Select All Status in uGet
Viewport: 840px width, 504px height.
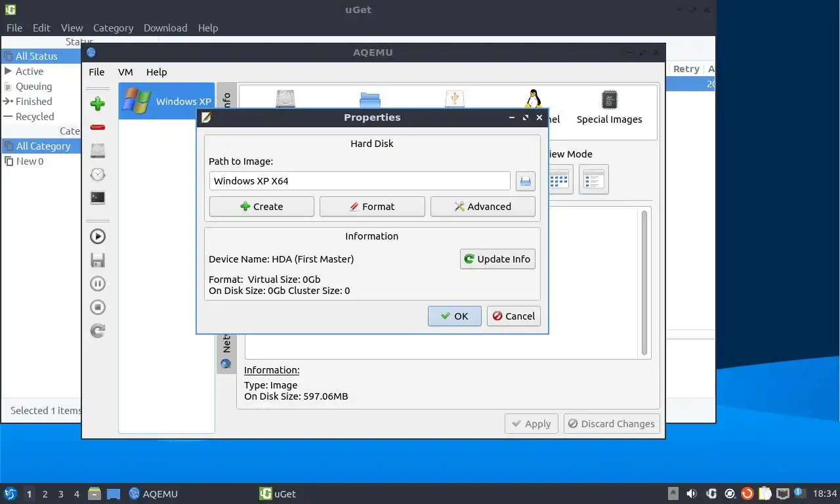(41, 56)
